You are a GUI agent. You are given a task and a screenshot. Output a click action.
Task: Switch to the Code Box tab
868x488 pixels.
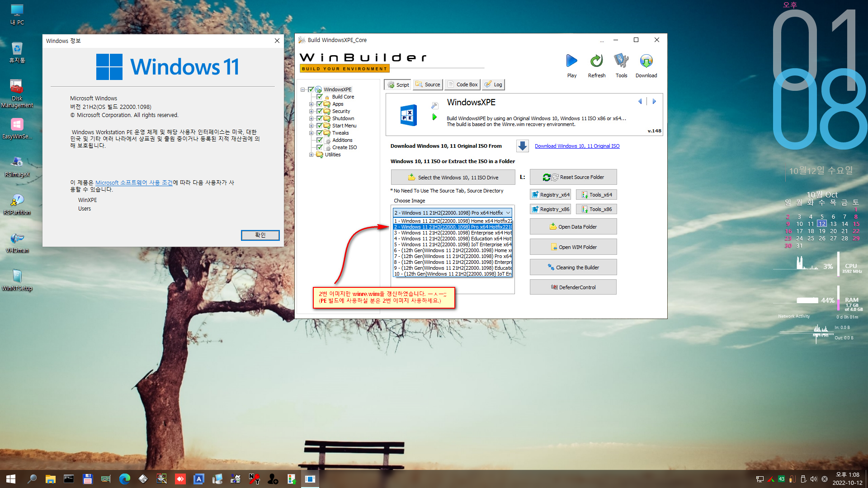tap(462, 84)
